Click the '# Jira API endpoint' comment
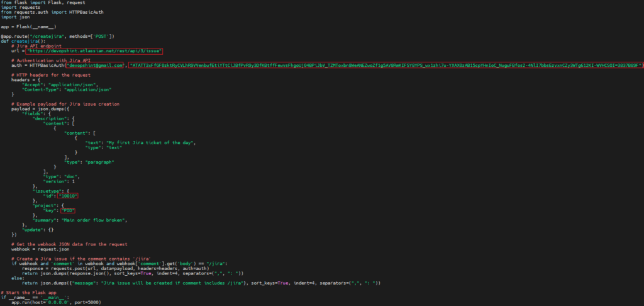The height and width of the screenshot is (306, 644). coord(36,46)
